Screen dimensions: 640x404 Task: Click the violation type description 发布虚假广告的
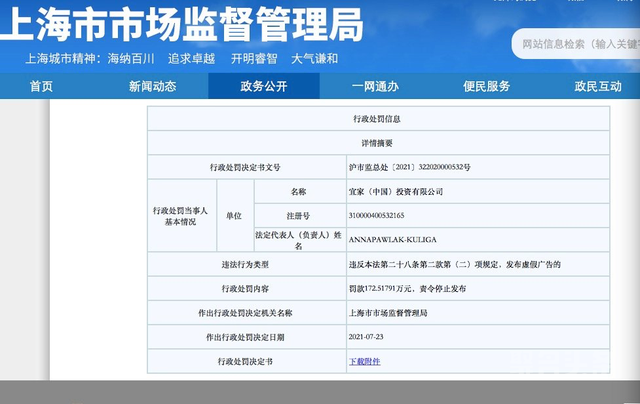pos(453,264)
